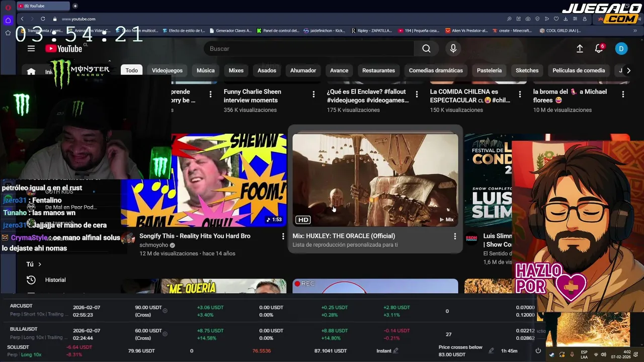Open a new tab with plus button
The image size is (644, 362).
click(x=75, y=6)
